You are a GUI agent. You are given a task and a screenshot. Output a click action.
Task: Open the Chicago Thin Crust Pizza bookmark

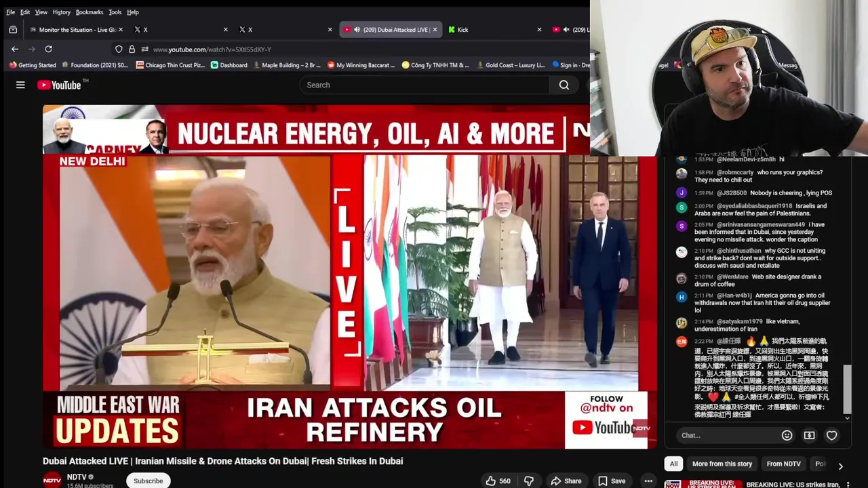click(170, 65)
